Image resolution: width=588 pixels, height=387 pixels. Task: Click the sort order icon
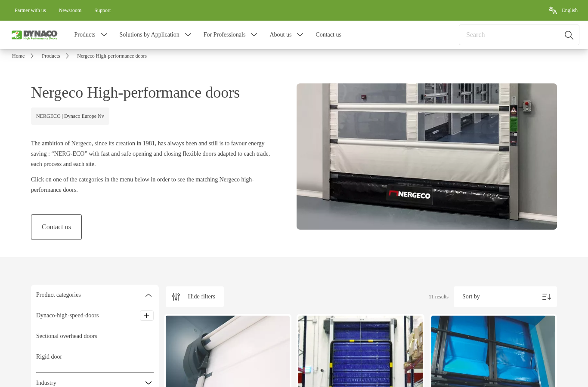(x=546, y=297)
